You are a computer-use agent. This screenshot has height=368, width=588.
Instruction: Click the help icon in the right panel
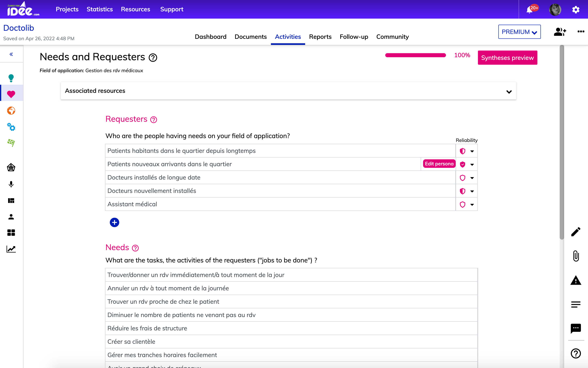coord(576,353)
